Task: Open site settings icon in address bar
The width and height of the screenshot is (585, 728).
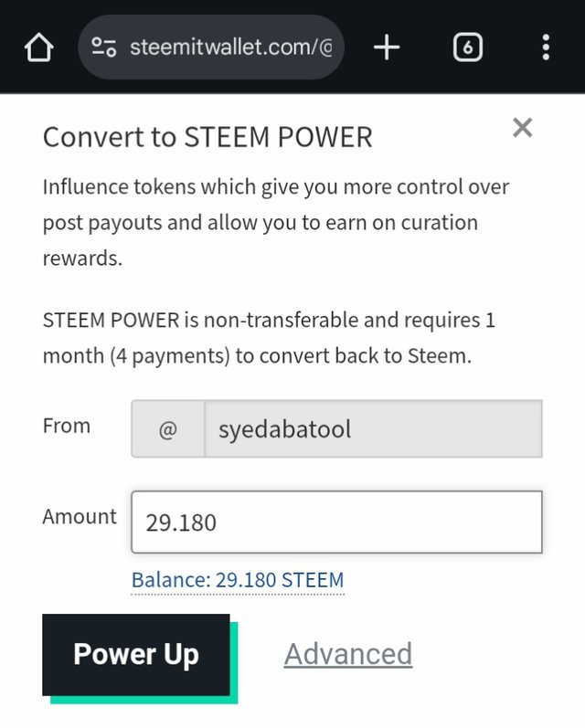Action: click(103, 47)
